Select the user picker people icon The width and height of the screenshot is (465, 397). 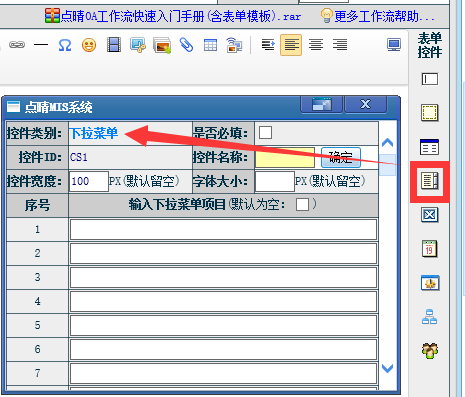[430, 350]
